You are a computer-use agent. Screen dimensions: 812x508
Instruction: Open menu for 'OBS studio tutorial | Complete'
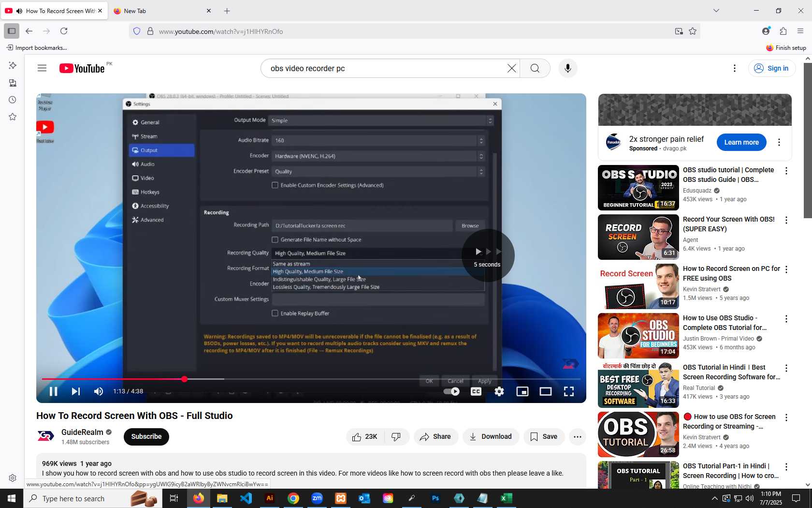pyautogui.click(x=786, y=171)
